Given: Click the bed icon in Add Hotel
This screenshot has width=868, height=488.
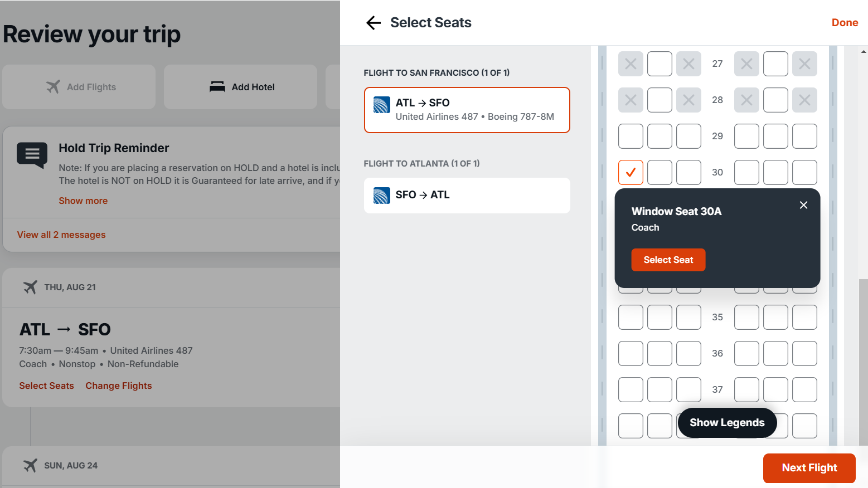Looking at the screenshot, I should click(217, 87).
